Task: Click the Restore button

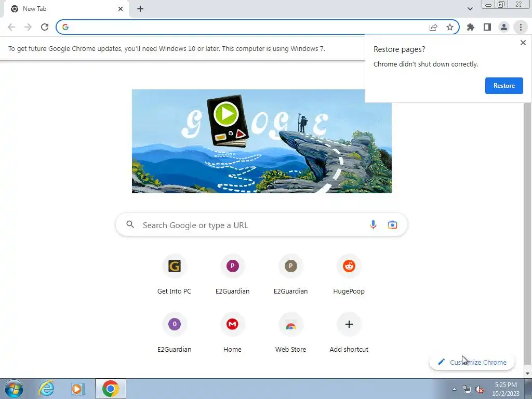Action: (x=504, y=86)
